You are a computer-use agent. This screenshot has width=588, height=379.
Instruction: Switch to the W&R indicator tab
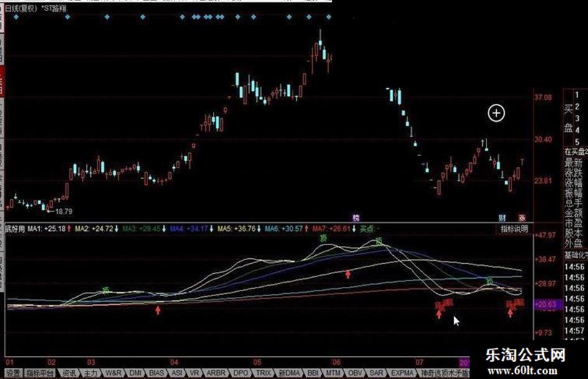point(113,373)
